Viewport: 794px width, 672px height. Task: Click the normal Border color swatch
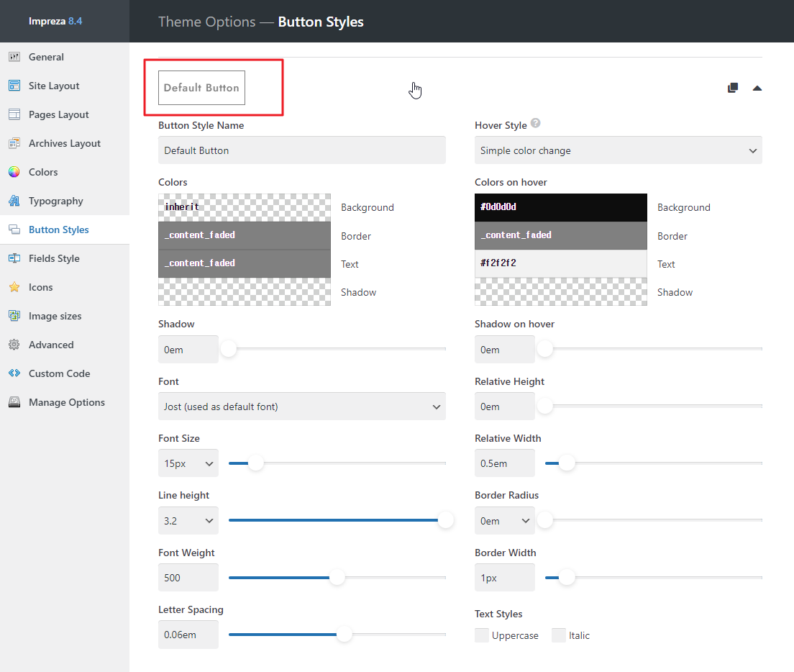coord(245,235)
